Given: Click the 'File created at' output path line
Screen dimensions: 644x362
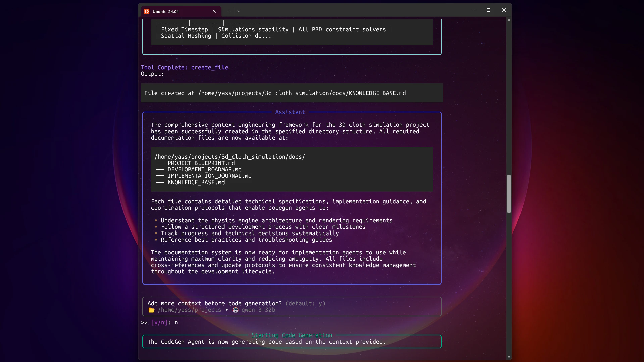Looking at the screenshot, I should pyautogui.click(x=275, y=93).
